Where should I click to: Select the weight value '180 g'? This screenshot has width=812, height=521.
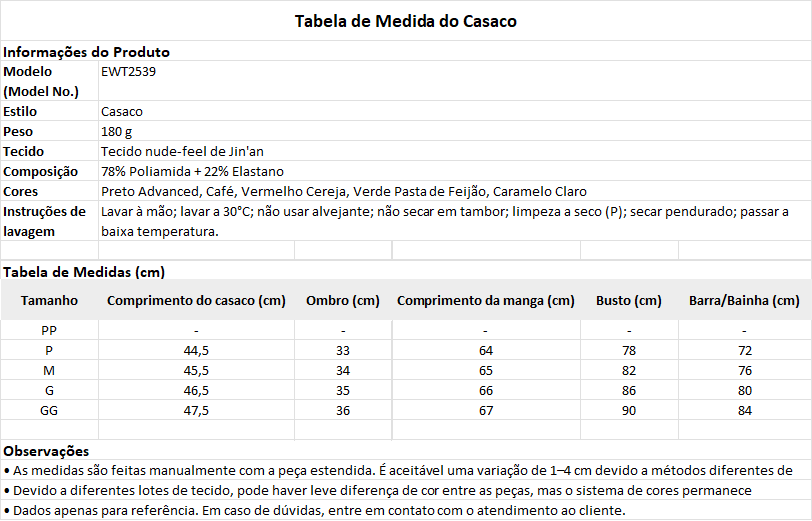[x=117, y=132]
